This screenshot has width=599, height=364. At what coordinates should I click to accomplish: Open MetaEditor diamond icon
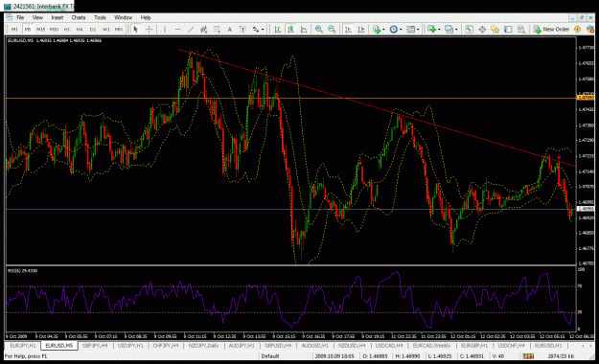(578, 30)
